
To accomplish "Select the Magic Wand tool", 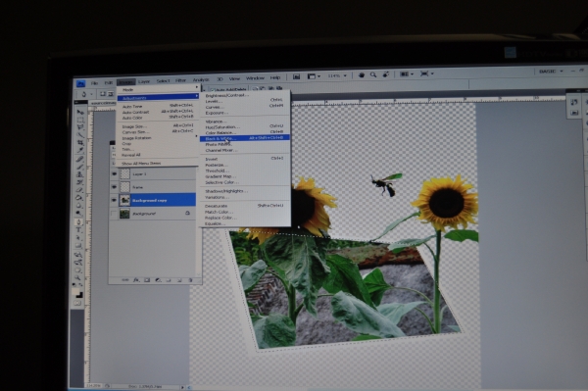I will 80,135.
